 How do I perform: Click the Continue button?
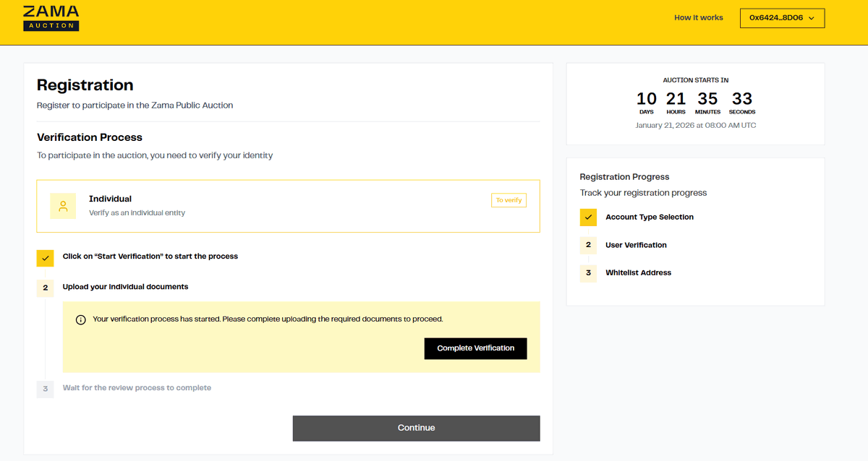click(416, 428)
